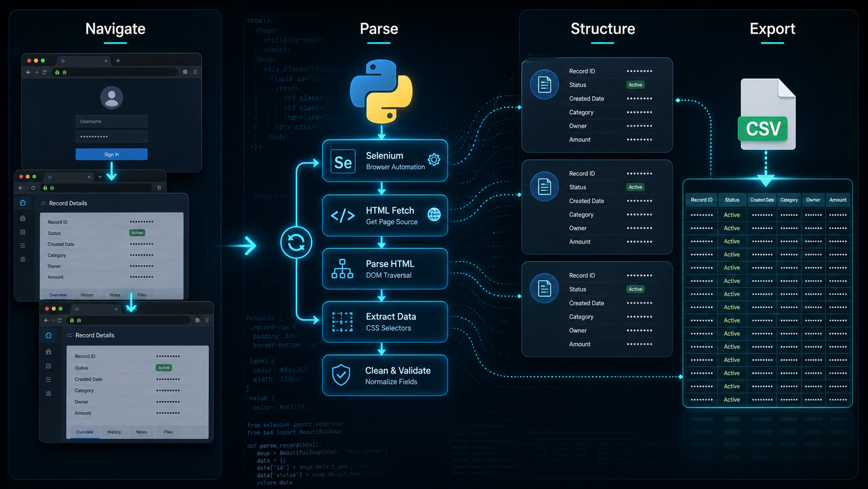This screenshot has height=489, width=868.
Task: Click the Navigate section heading
Action: (115, 29)
